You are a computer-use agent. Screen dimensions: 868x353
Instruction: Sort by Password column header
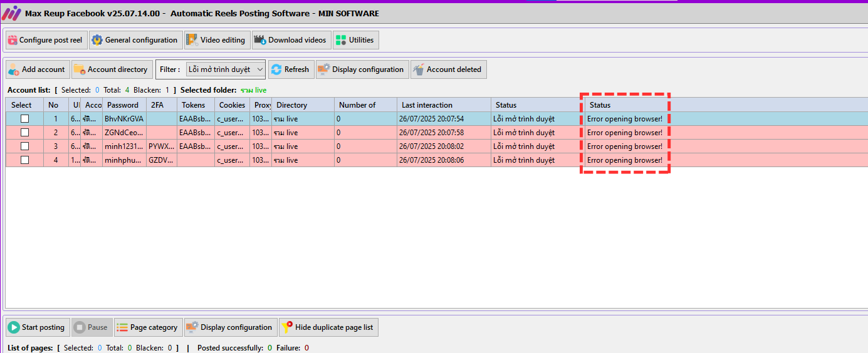[124, 105]
